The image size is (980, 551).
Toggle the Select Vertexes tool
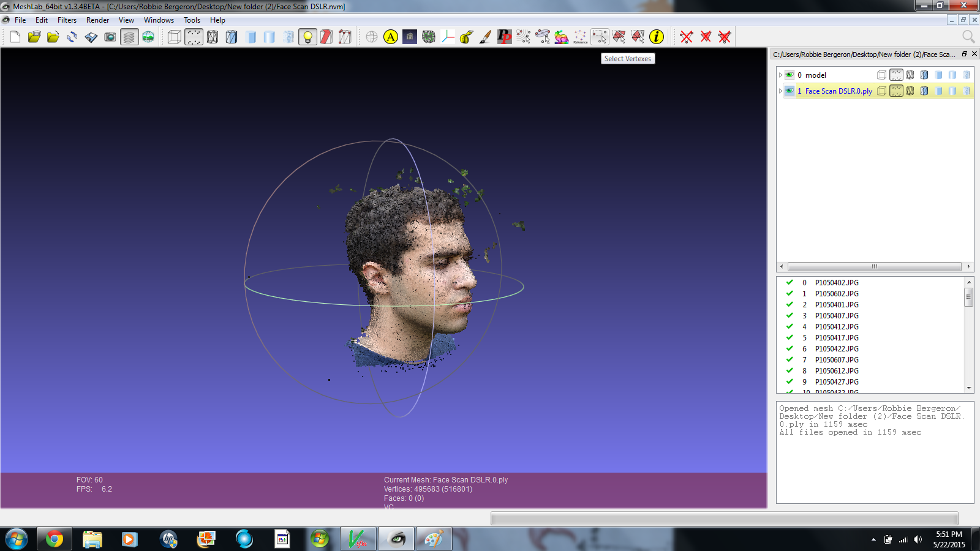(600, 37)
